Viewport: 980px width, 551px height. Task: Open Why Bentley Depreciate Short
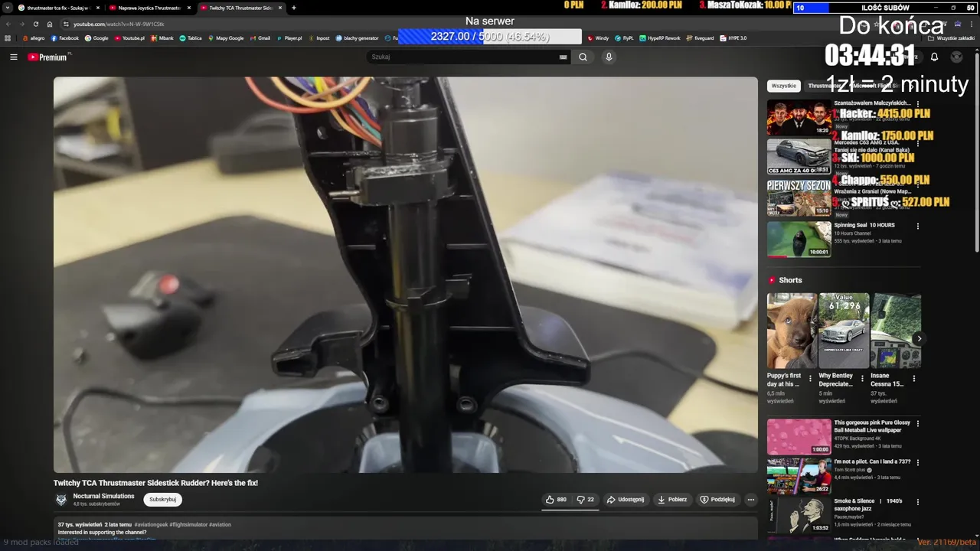(844, 331)
